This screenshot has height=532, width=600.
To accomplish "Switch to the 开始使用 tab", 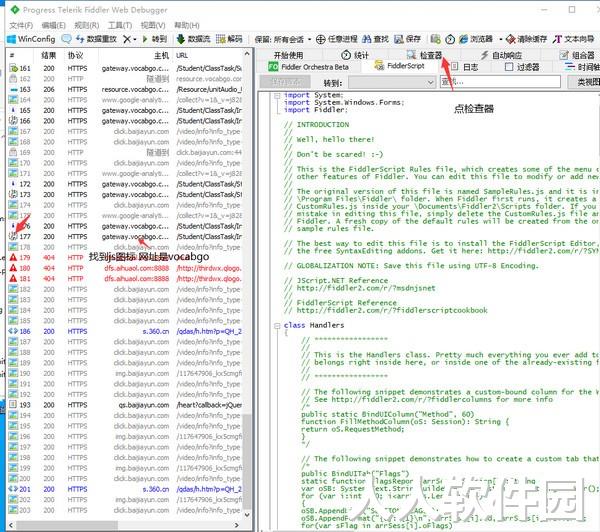I will click(x=288, y=55).
